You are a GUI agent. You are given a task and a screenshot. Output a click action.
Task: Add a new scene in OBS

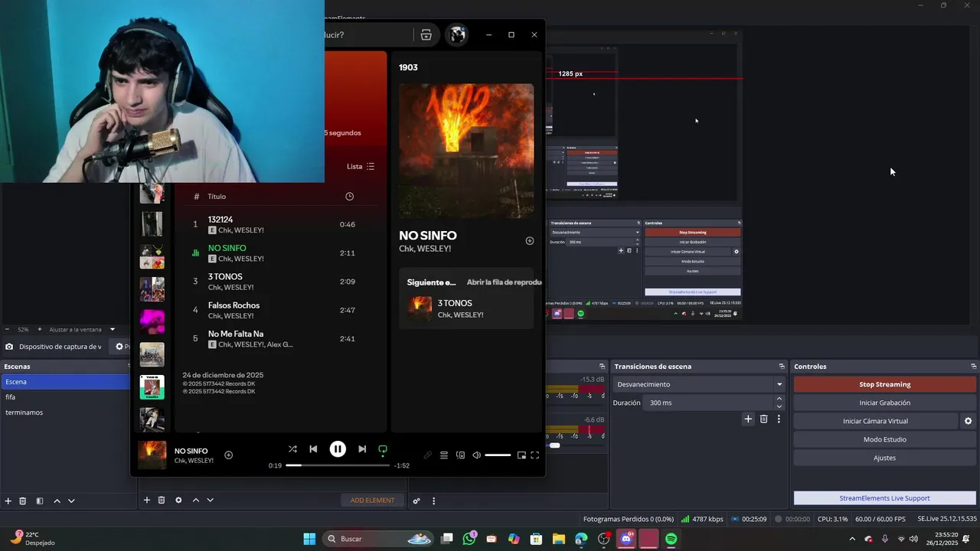(8, 500)
